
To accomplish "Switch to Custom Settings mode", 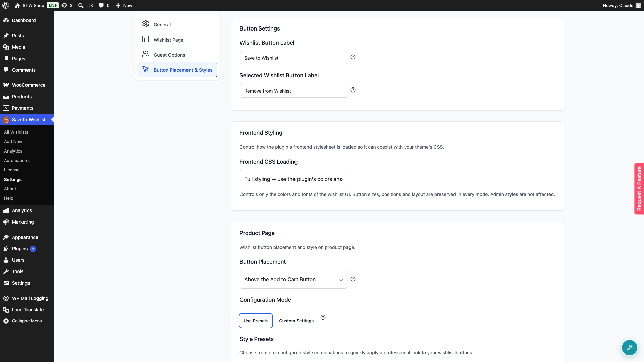I will (x=296, y=321).
